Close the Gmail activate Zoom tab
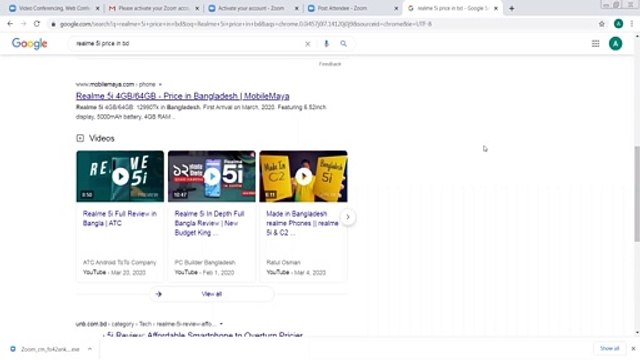640x360 pixels. click(197, 8)
